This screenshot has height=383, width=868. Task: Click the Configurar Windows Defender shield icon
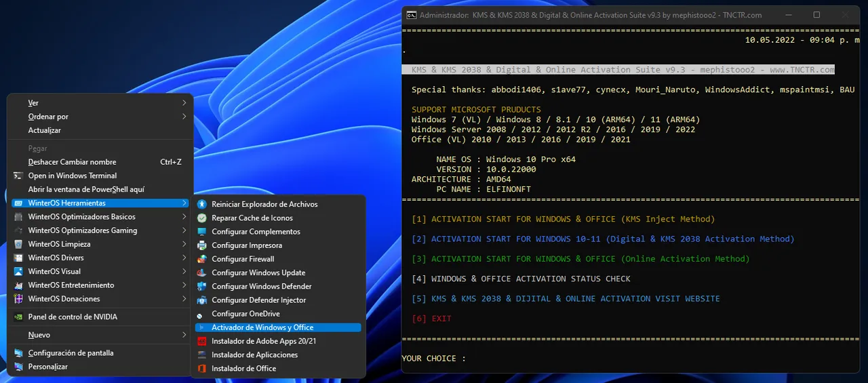pos(201,286)
